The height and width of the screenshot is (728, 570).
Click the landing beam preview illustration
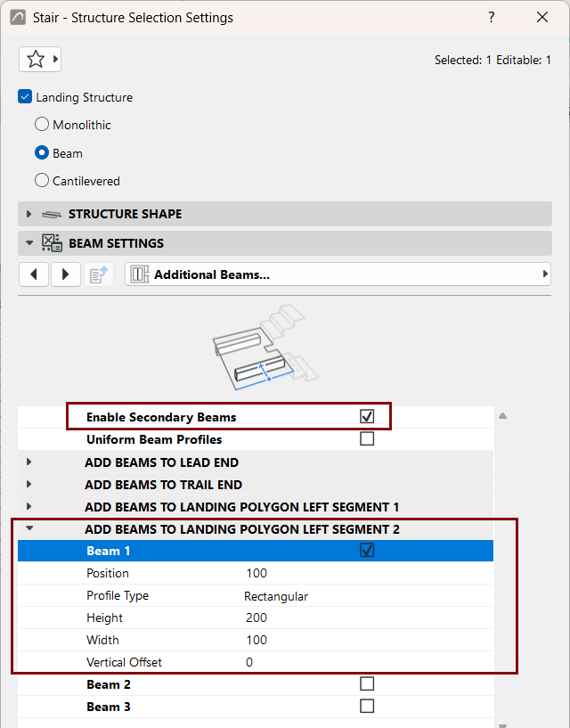(265, 348)
